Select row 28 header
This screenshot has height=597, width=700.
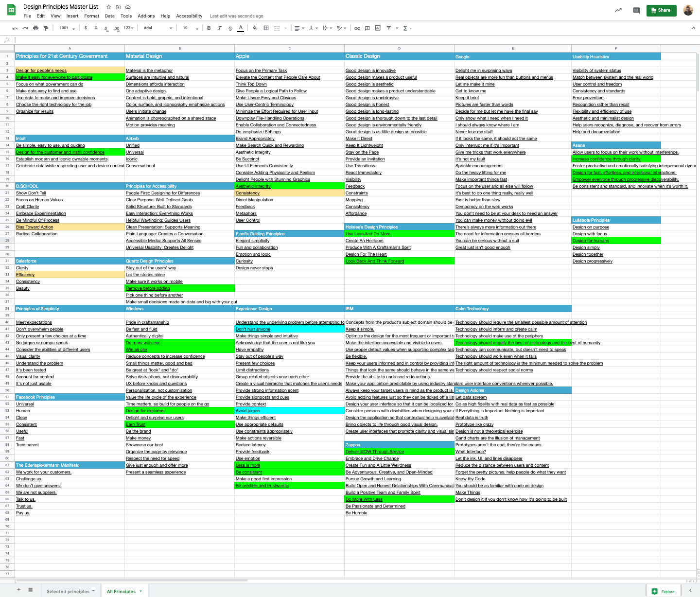click(x=7, y=241)
